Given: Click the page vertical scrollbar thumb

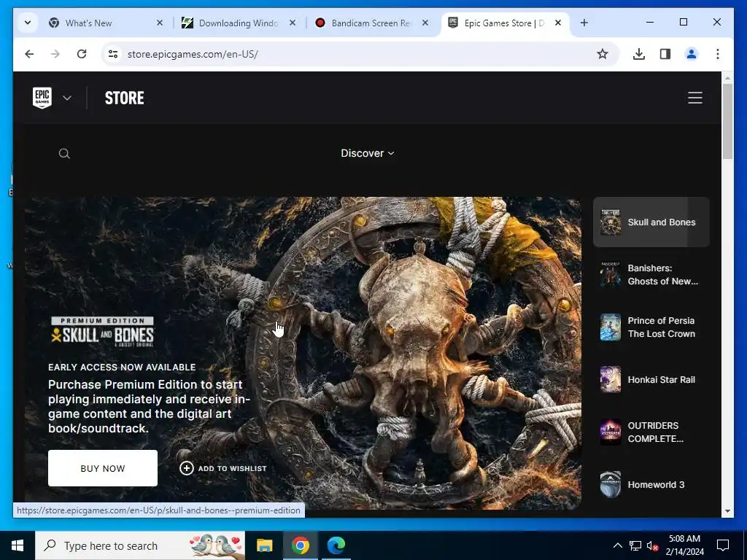Looking at the screenshot, I should (727, 122).
